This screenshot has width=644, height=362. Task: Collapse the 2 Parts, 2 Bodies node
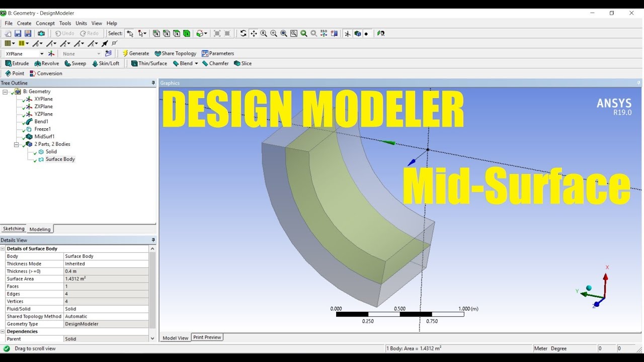(x=16, y=144)
